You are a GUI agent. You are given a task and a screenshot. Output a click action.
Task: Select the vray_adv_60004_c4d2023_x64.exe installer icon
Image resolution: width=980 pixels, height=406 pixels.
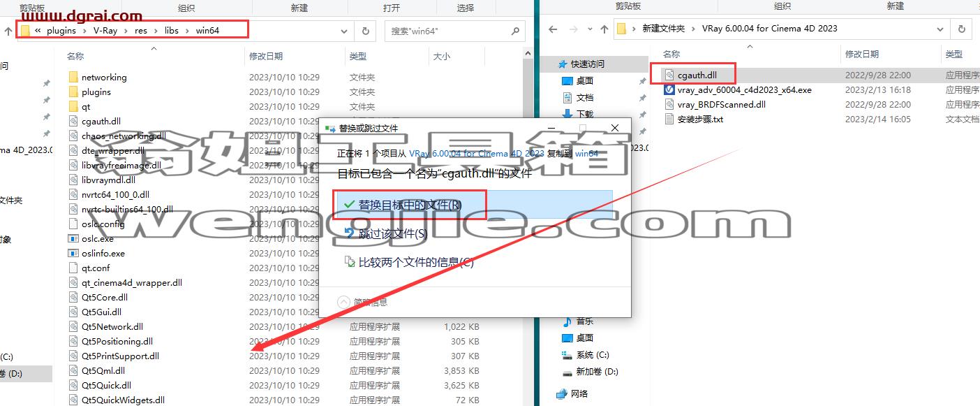click(670, 89)
